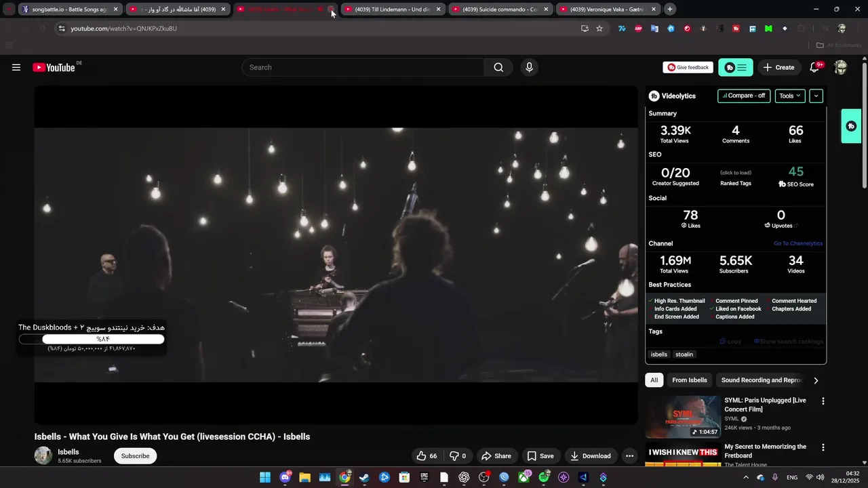Select the From Isbells filter chip
The height and width of the screenshot is (488, 868).
[690, 380]
